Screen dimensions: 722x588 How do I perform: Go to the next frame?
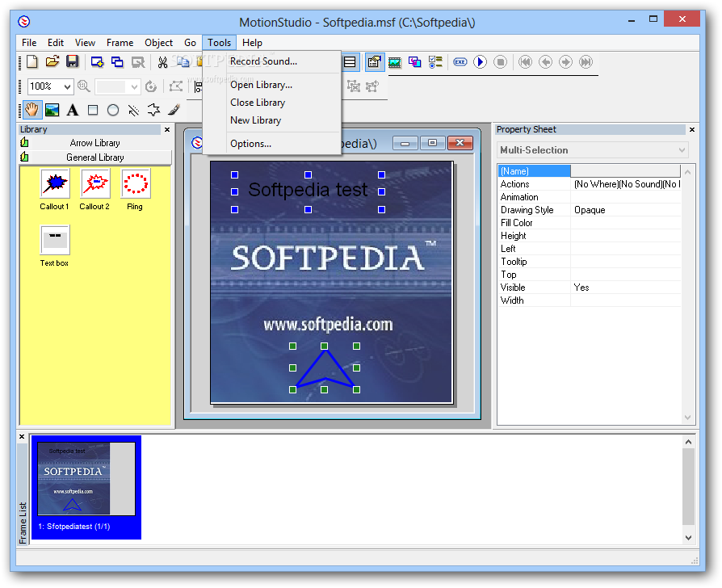coord(565,61)
